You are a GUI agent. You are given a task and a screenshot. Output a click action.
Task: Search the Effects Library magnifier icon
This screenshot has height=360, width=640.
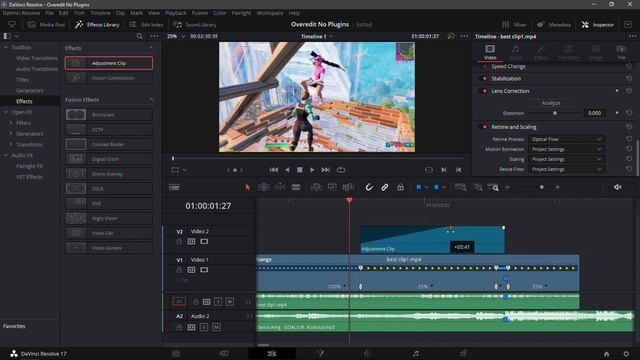(140, 36)
